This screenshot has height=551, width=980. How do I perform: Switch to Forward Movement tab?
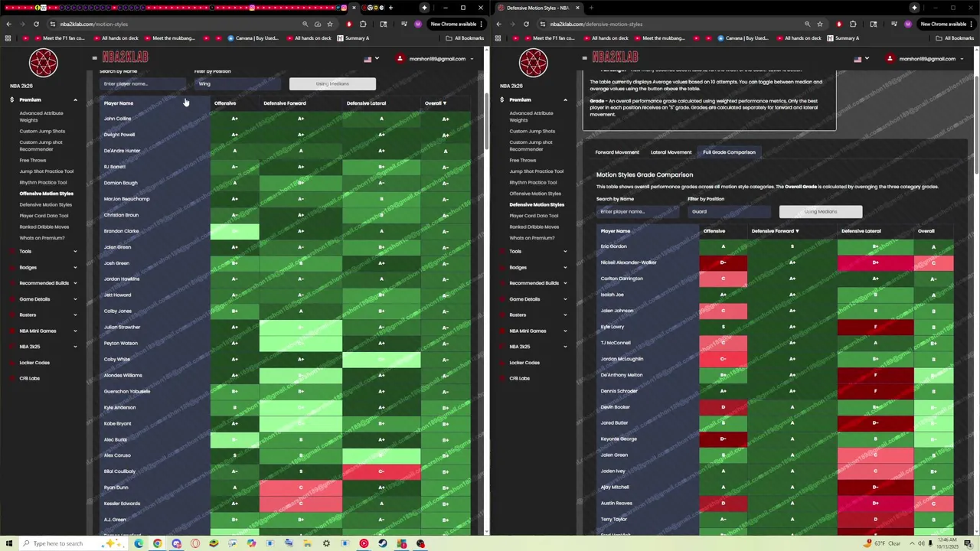pyautogui.click(x=617, y=152)
